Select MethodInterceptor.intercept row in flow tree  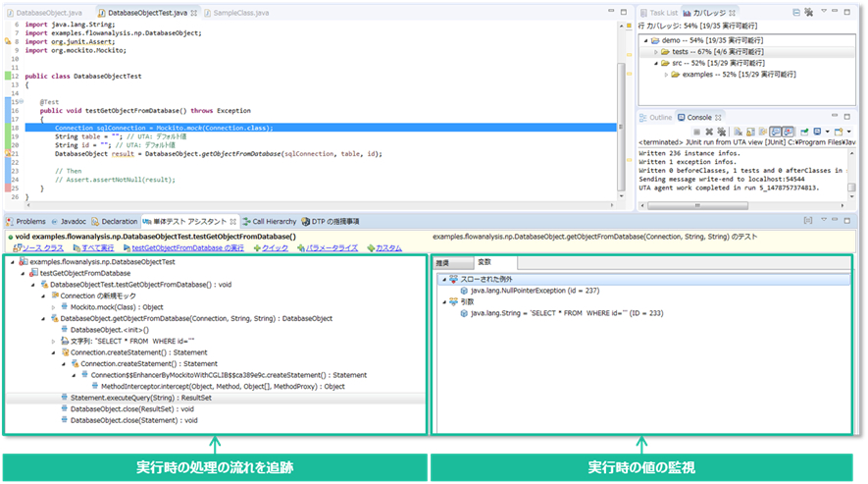[223, 387]
